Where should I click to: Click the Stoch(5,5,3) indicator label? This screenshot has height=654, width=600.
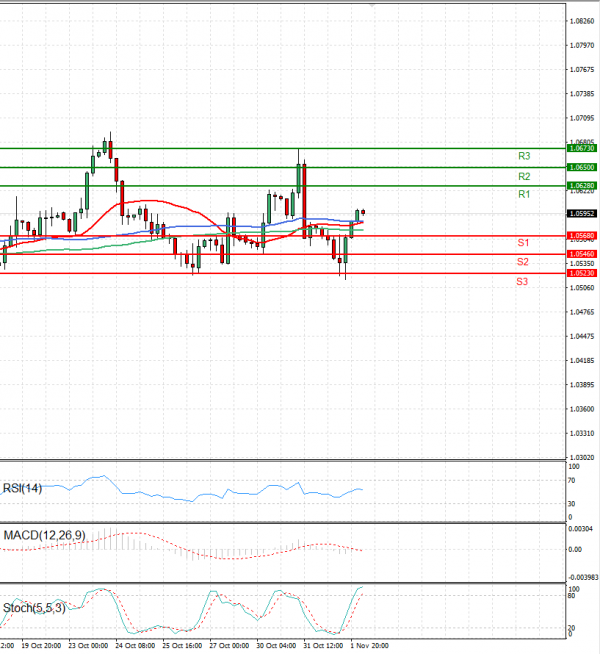(34, 608)
